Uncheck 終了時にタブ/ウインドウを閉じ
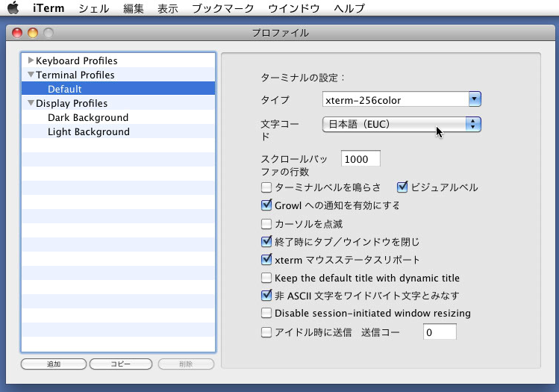Image resolution: width=559 pixels, height=392 pixels. tap(266, 241)
